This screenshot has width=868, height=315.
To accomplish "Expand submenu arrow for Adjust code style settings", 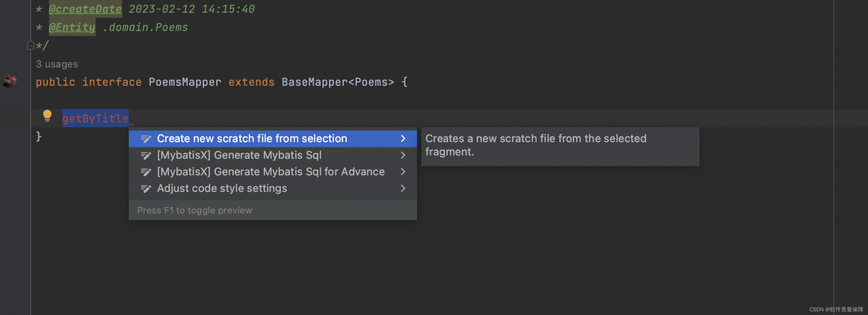I will [403, 188].
